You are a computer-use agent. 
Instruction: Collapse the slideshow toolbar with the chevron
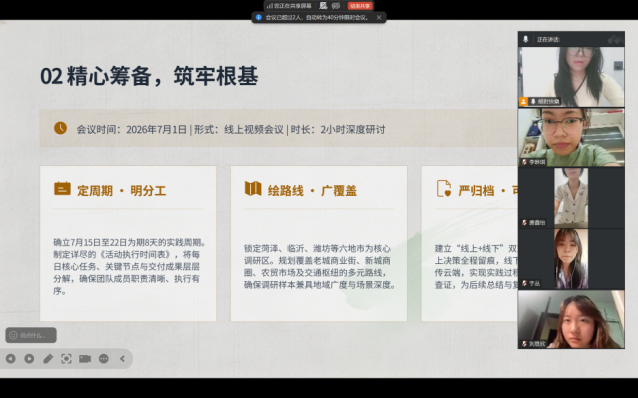click(x=122, y=359)
